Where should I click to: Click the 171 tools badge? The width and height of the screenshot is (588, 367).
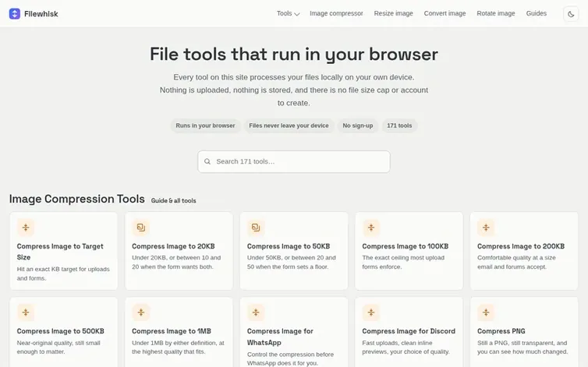[x=399, y=125]
